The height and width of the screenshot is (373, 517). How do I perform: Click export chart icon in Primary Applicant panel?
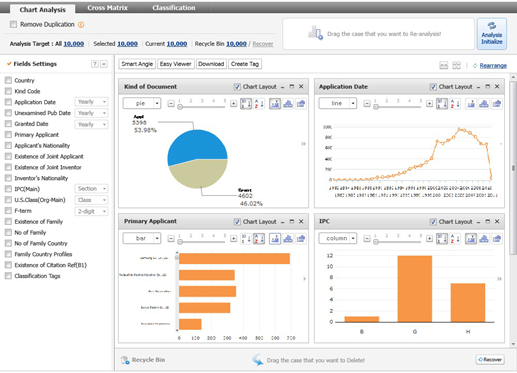tap(301, 239)
